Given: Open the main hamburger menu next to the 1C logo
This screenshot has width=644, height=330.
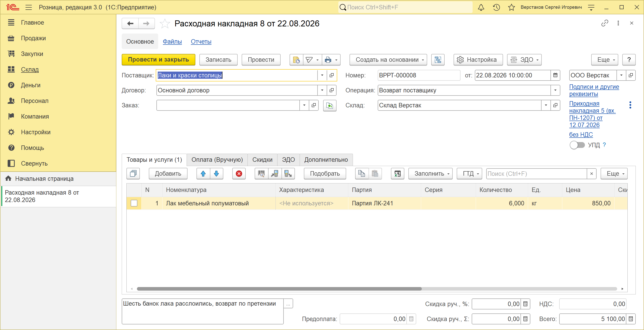Looking at the screenshot, I should pyautogui.click(x=29, y=7).
